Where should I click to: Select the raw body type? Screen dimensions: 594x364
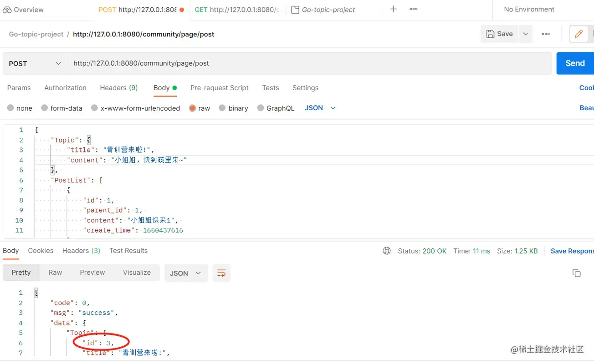coord(200,108)
